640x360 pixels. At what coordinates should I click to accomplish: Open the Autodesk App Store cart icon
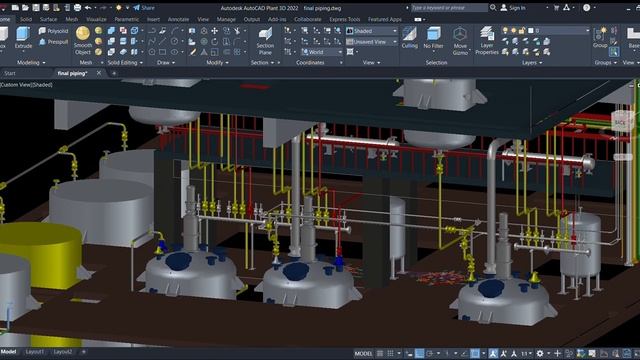point(556,7)
